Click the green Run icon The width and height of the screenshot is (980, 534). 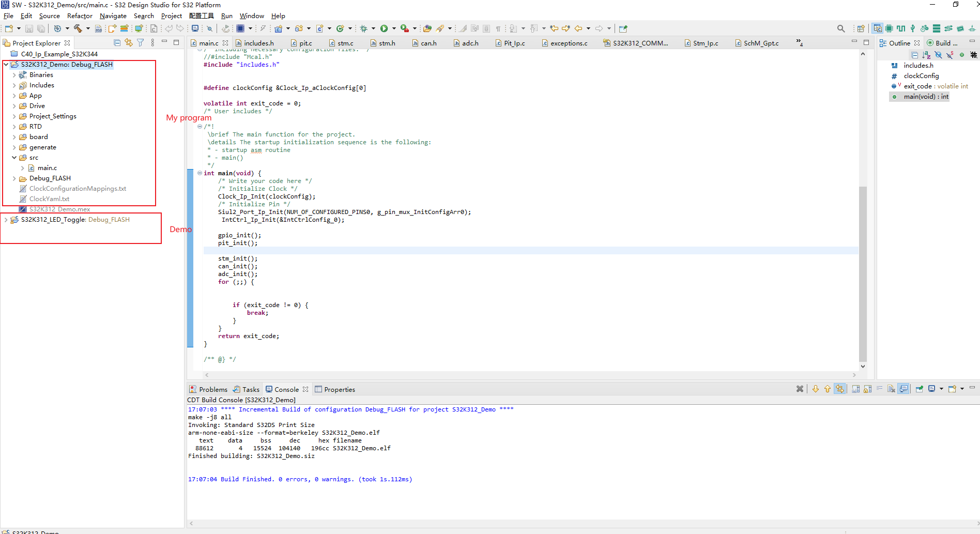tap(384, 28)
